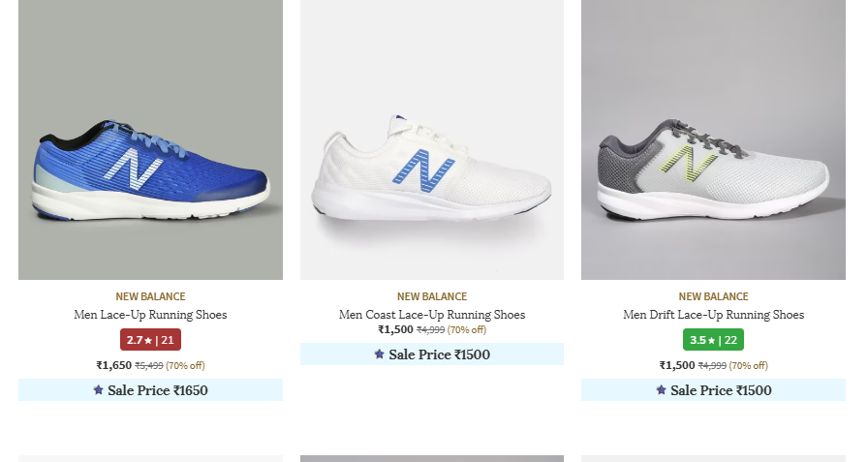
Task: Click the 3.5 star rating badge
Action: (713, 340)
